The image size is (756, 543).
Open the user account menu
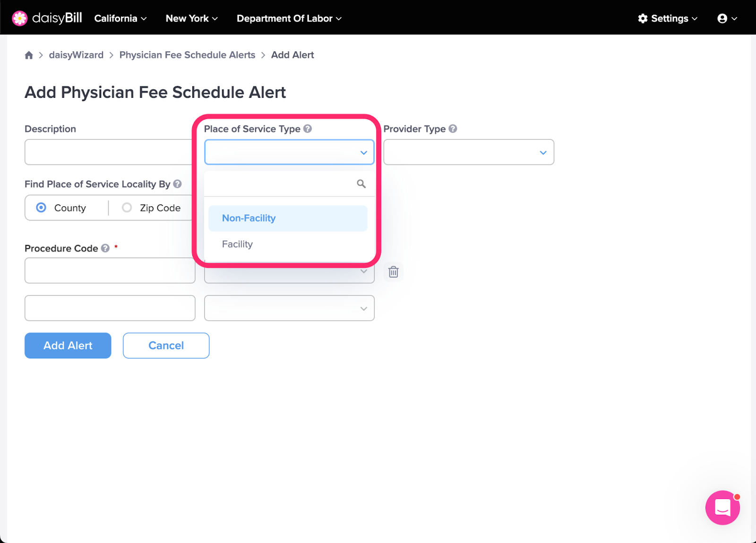(x=727, y=18)
